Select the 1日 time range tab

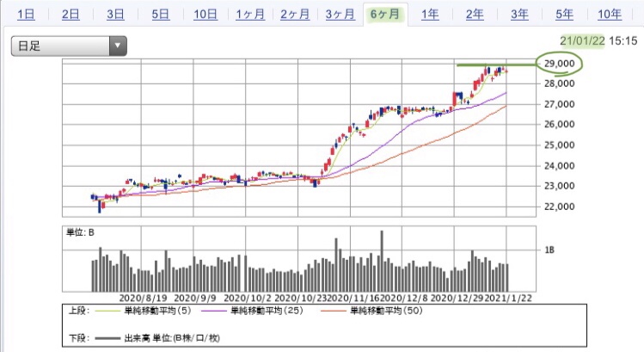26,15
